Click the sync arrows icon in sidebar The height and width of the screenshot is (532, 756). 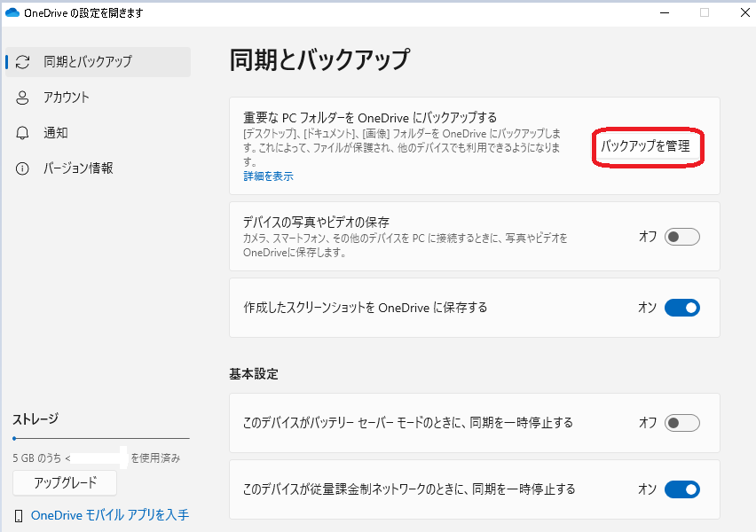[23, 62]
